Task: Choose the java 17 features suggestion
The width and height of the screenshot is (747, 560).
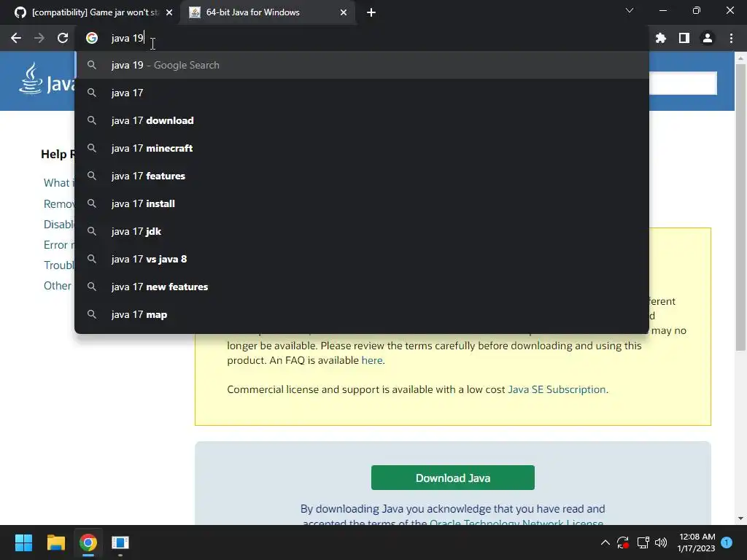Action: (x=362, y=176)
